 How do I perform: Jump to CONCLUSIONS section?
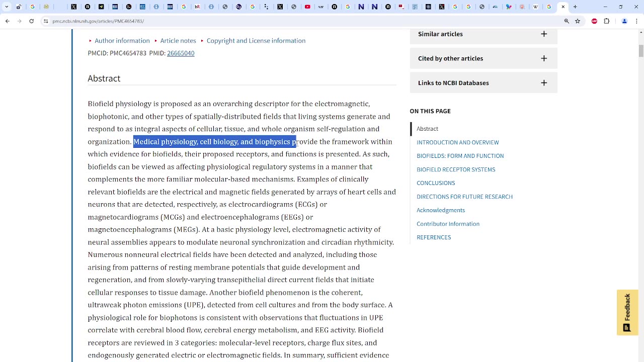(436, 183)
